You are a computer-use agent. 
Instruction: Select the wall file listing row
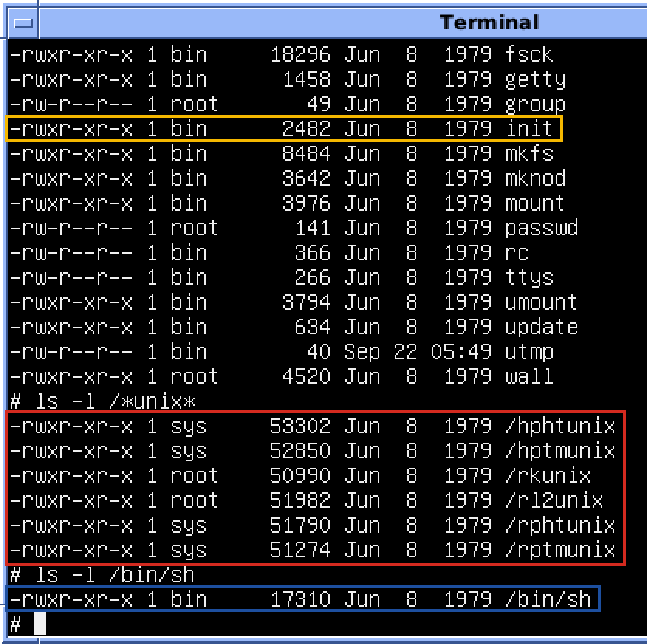(x=281, y=377)
